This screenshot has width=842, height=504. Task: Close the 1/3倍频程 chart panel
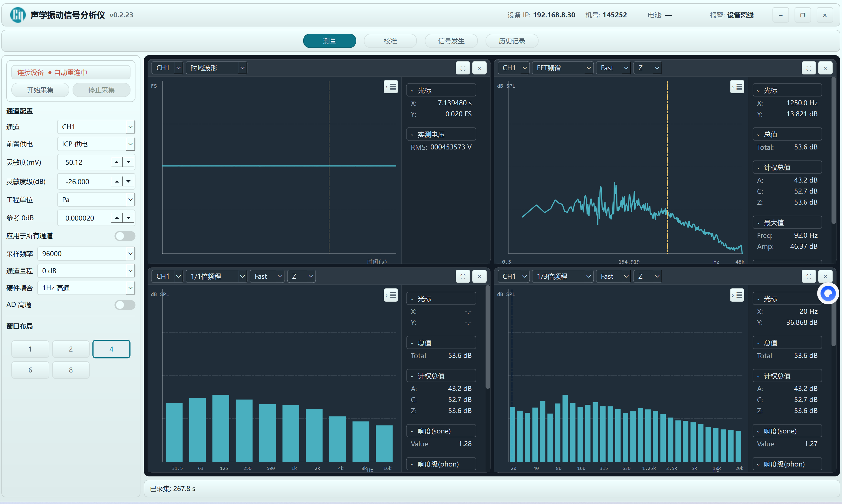click(x=825, y=277)
